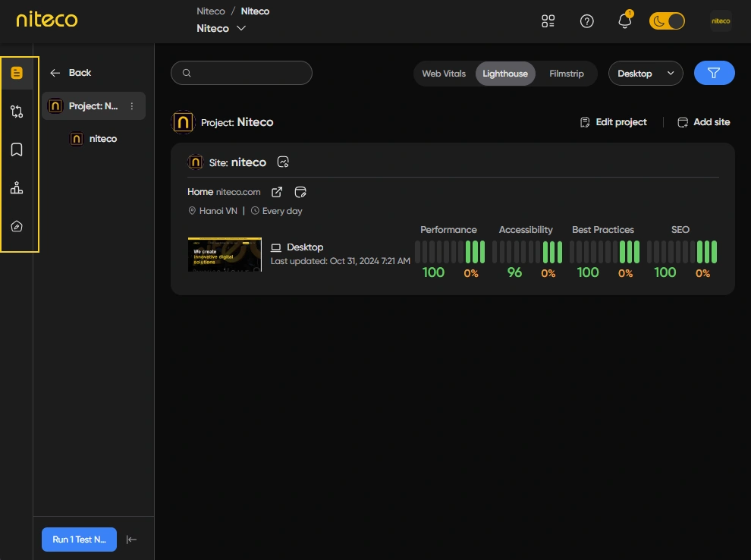Collapse the sidebar panel with arrow icon
Viewport: 751px width, 560px height.
click(x=132, y=540)
